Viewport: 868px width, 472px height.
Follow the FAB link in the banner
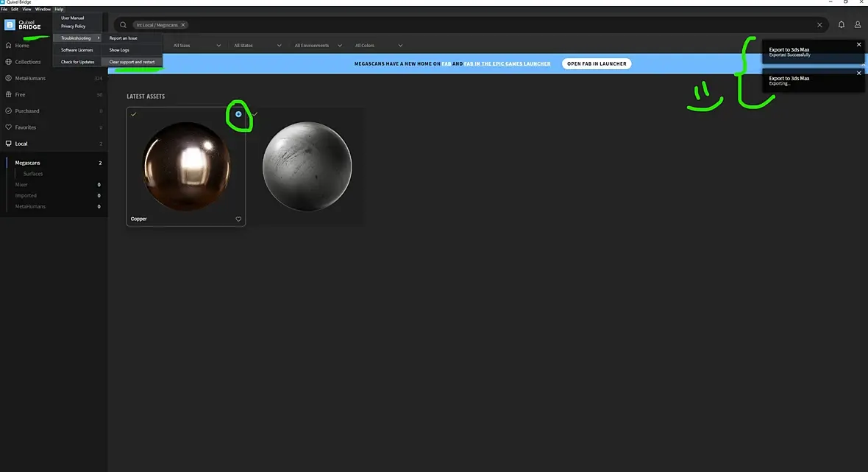pos(447,64)
